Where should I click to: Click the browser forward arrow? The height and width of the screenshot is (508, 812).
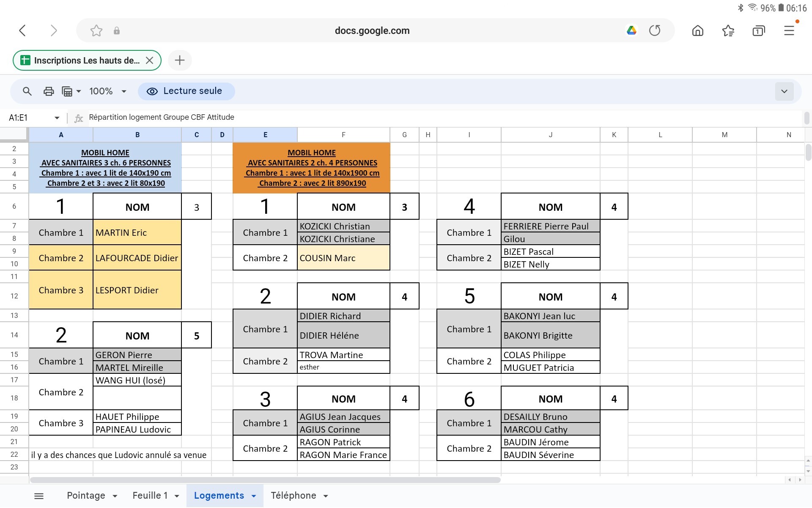pyautogui.click(x=54, y=30)
